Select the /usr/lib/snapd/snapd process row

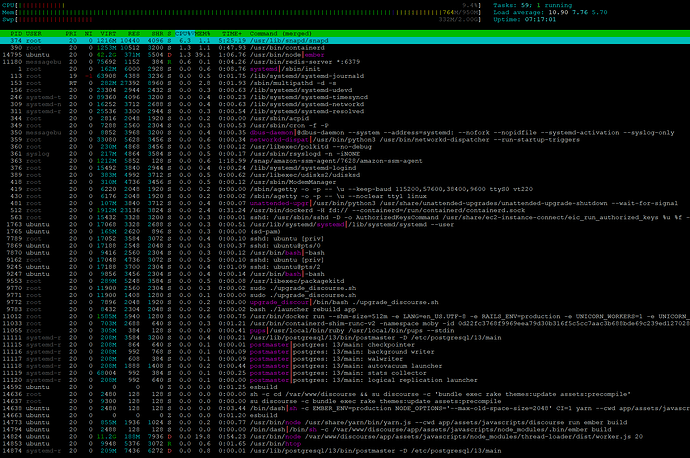345,40
